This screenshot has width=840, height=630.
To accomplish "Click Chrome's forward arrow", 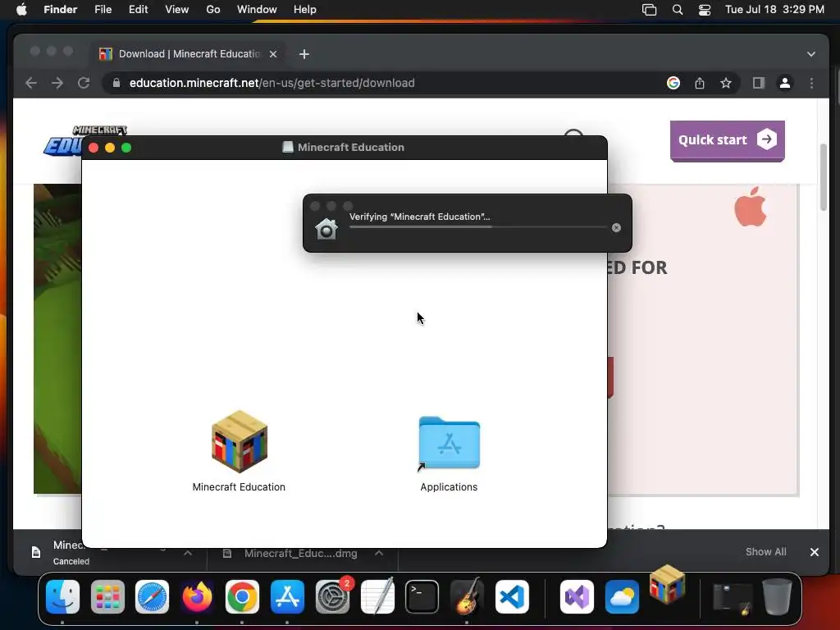I will click(57, 83).
